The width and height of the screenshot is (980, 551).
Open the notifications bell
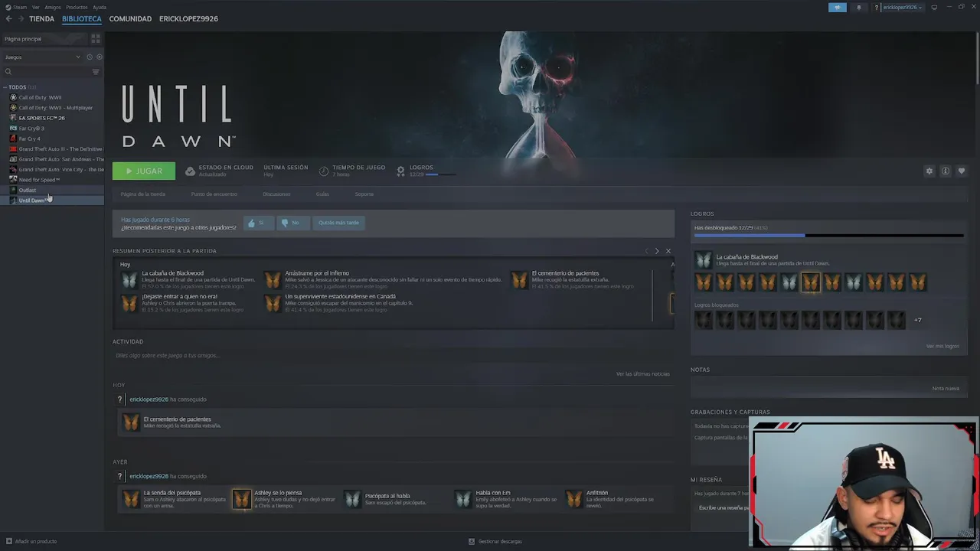point(858,7)
